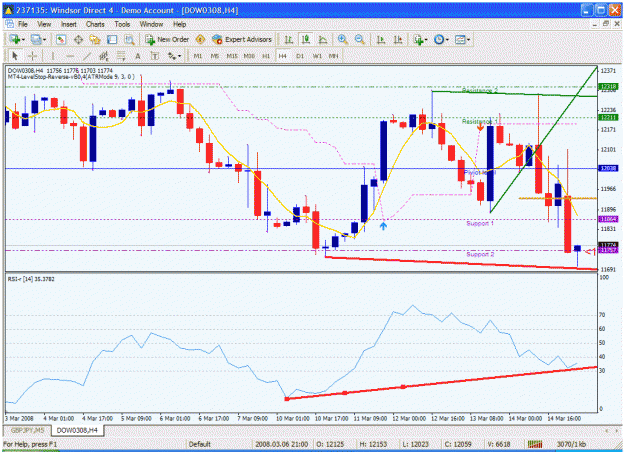
Task: Open the Market Watch window icon
Action: point(61,39)
